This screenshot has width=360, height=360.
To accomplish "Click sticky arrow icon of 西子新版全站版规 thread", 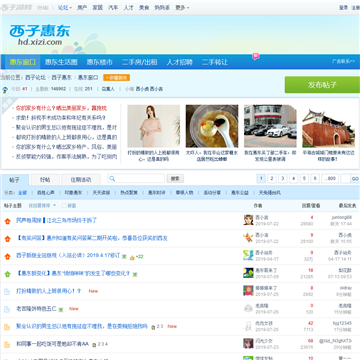I will click(x=7, y=256).
